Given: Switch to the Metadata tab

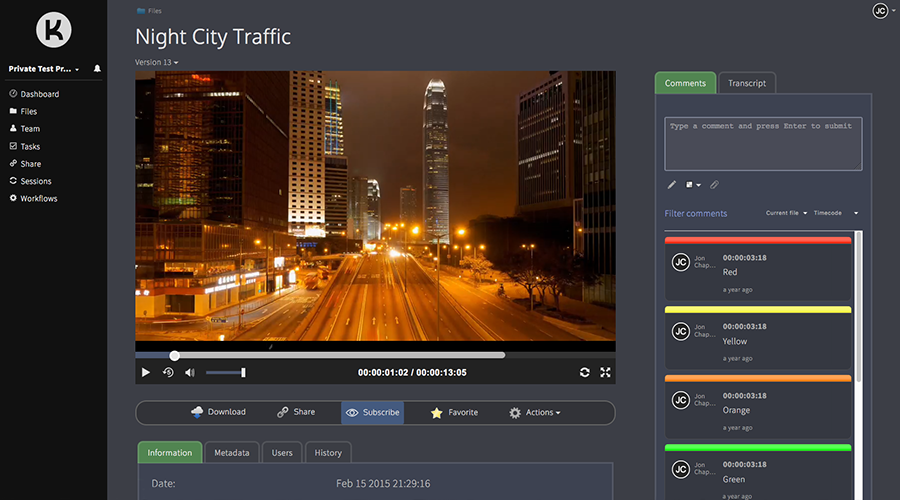Looking at the screenshot, I should pyautogui.click(x=232, y=452).
